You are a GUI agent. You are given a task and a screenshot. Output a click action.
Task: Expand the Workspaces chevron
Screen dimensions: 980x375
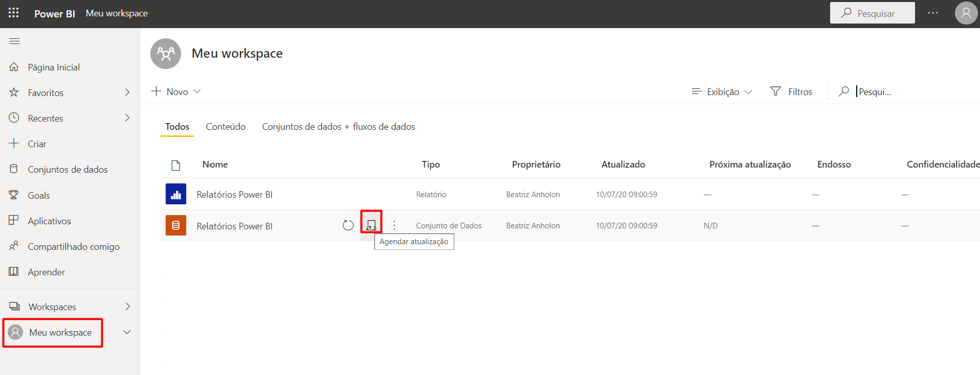128,307
